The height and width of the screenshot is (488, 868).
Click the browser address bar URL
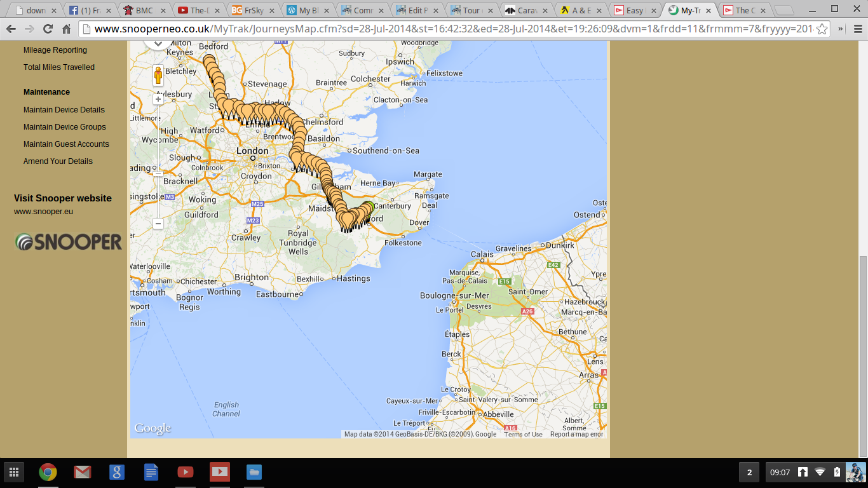tap(445, 29)
